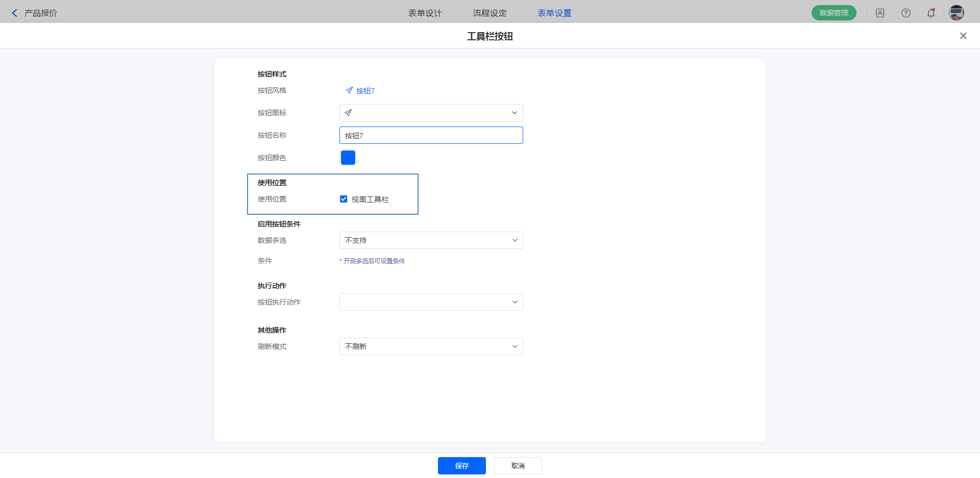Switch to the 表单设计 tab
Screen dimensions: 980x478
coord(425,13)
